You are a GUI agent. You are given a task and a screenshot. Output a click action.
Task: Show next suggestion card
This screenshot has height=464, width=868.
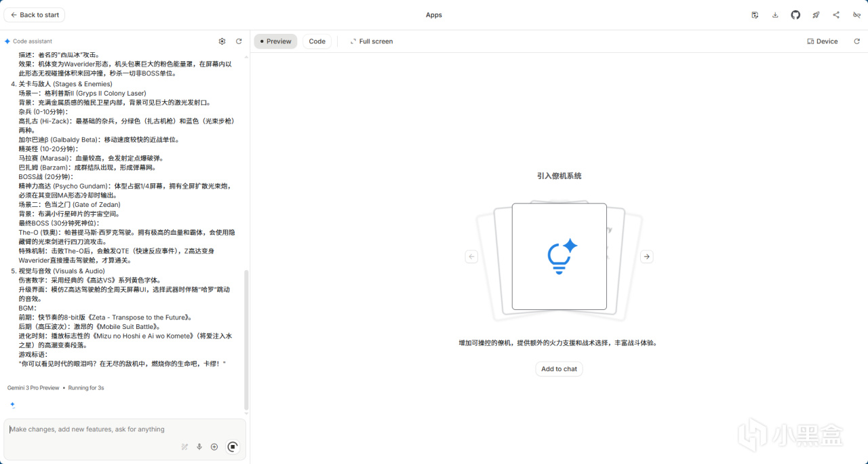coord(647,256)
